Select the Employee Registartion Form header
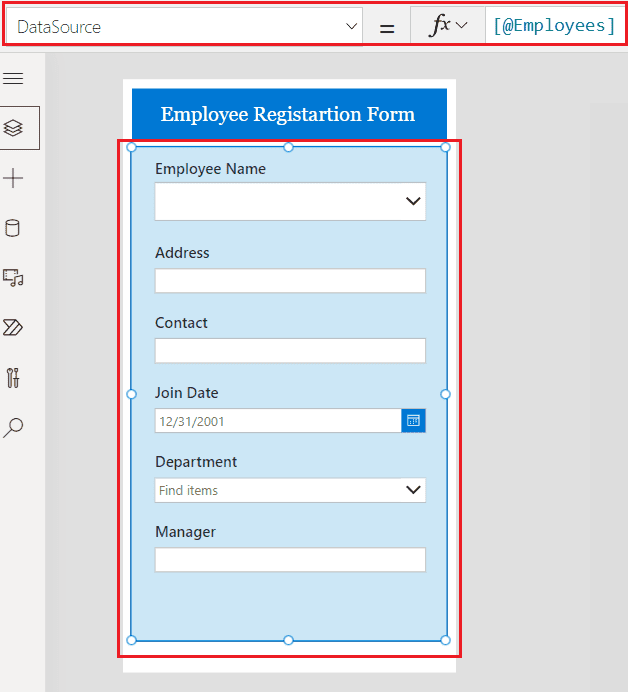The image size is (628, 692). [289, 114]
